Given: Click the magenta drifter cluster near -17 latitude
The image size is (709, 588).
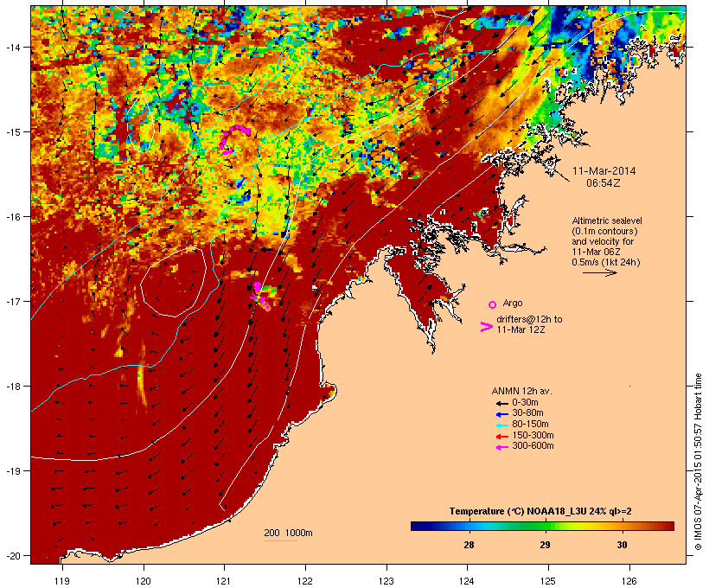Looking at the screenshot, I should pyautogui.click(x=260, y=297).
